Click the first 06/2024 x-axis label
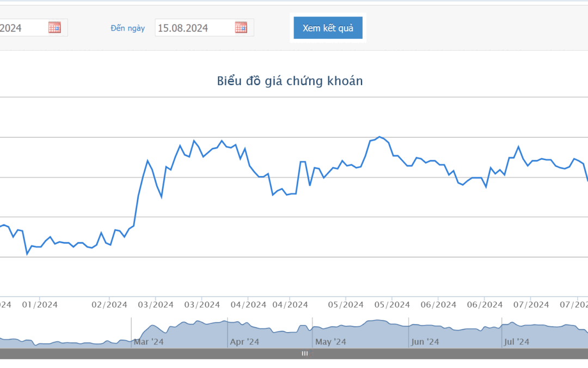The height and width of the screenshot is (368, 588). [x=438, y=305]
